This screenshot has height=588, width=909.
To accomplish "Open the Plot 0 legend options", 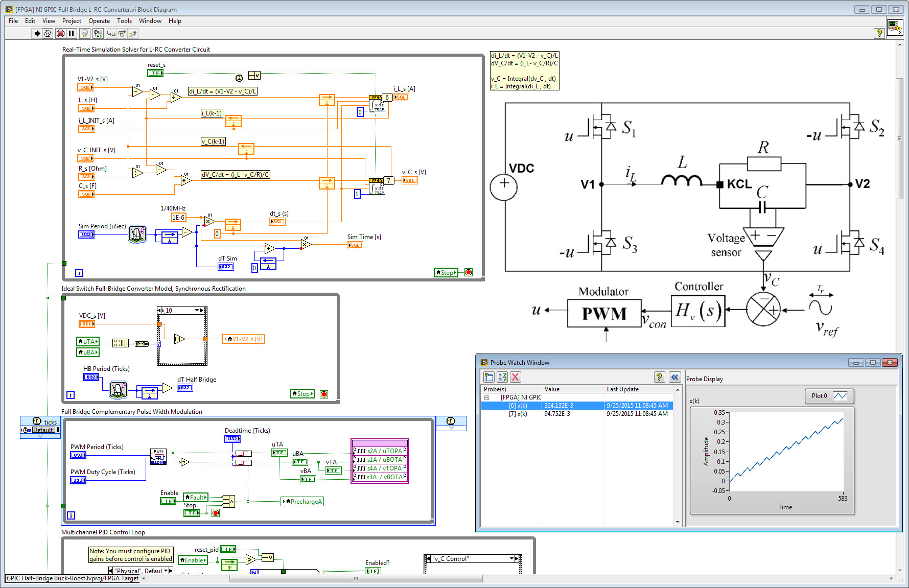I will [x=829, y=396].
